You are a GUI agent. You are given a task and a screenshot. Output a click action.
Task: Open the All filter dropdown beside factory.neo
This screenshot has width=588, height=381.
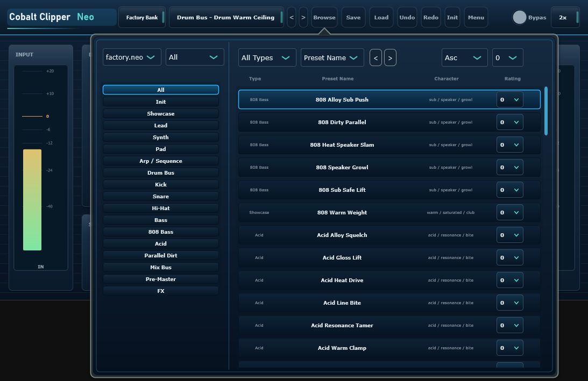coord(195,57)
